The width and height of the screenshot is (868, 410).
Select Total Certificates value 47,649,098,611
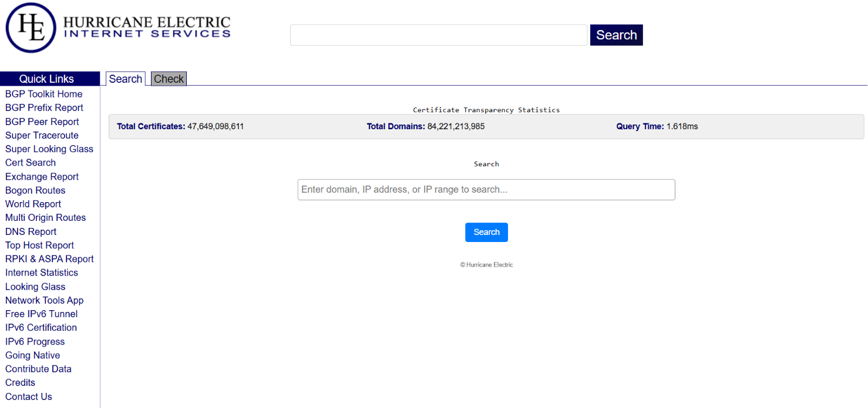216,126
